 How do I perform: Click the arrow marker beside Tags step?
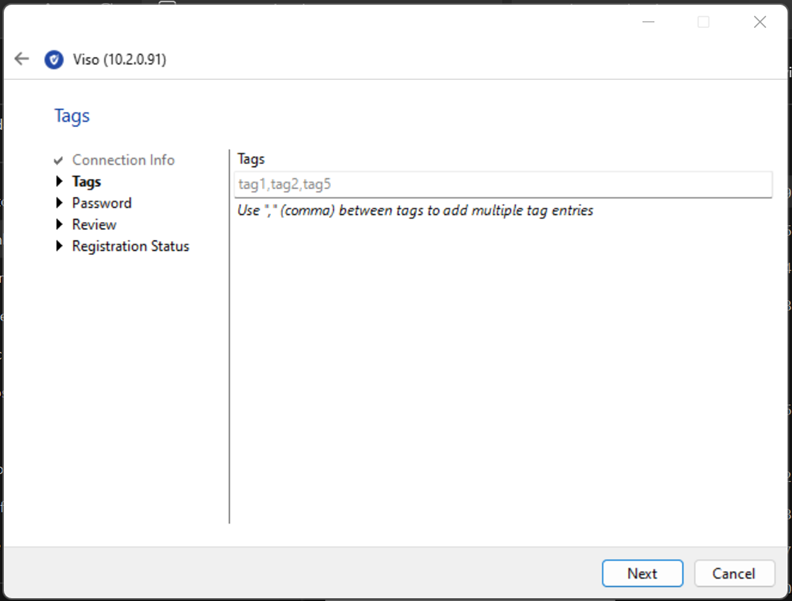(59, 181)
